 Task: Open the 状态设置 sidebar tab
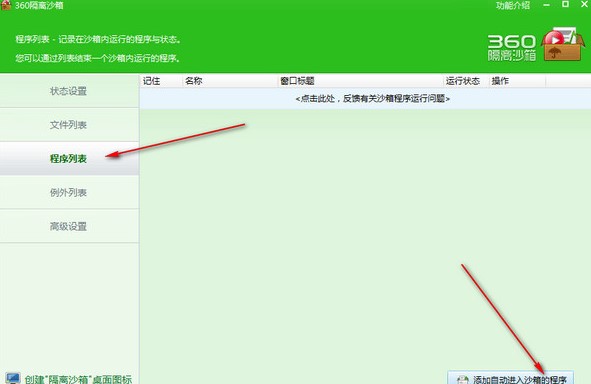(x=69, y=91)
